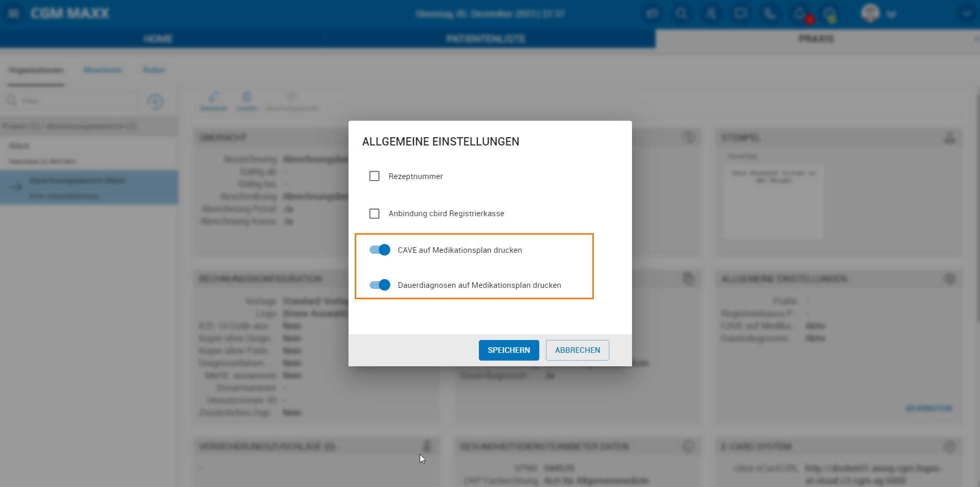Click the phone icon in top bar
This screenshot has height=487, width=980.
pyautogui.click(x=770, y=13)
